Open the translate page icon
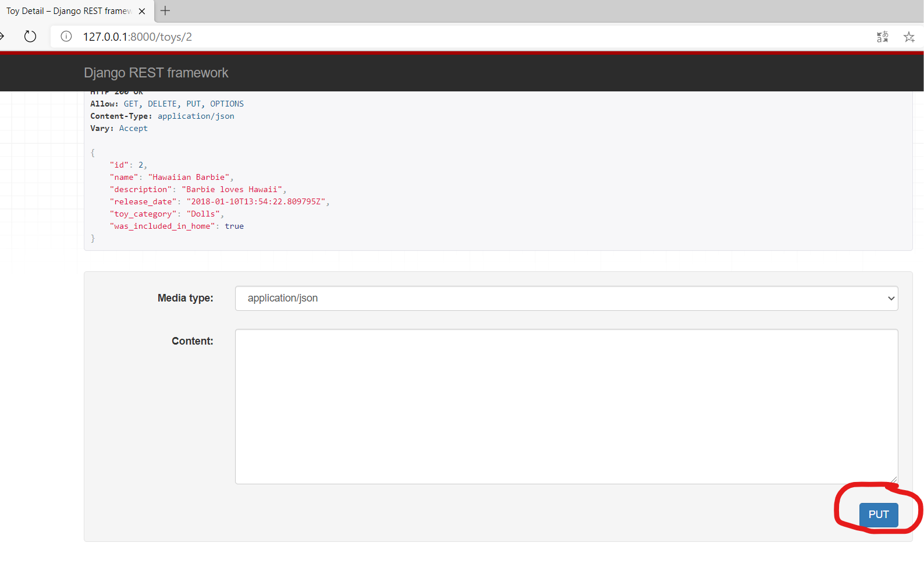The width and height of the screenshot is (924, 585). coord(882,37)
